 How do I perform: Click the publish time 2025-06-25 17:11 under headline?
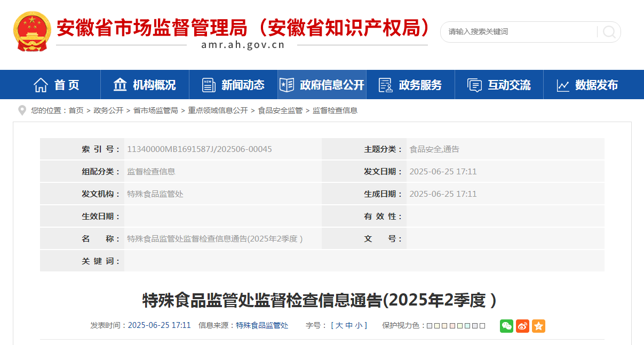point(160,325)
